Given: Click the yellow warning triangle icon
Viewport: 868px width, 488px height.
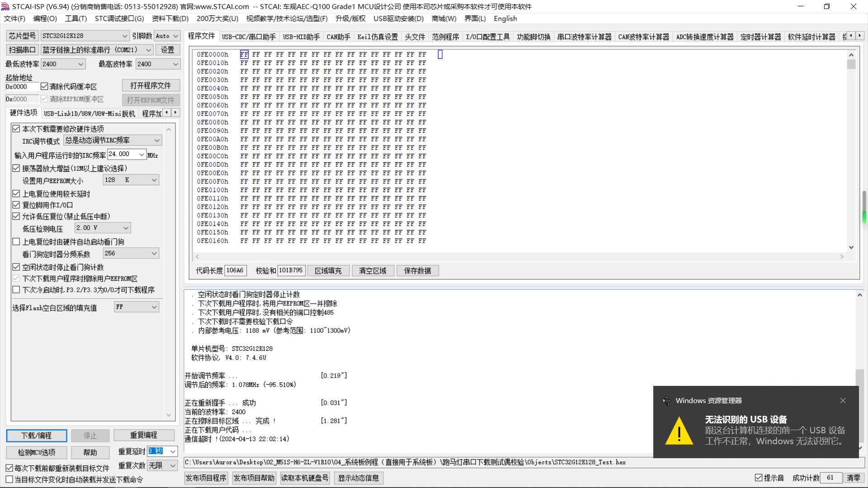Looking at the screenshot, I should tap(679, 431).
